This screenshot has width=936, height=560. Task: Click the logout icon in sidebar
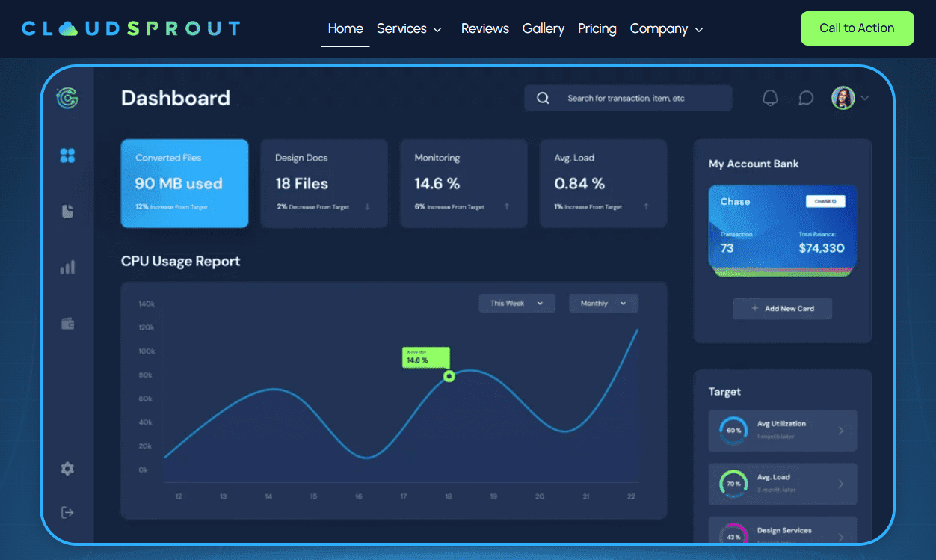(67, 512)
